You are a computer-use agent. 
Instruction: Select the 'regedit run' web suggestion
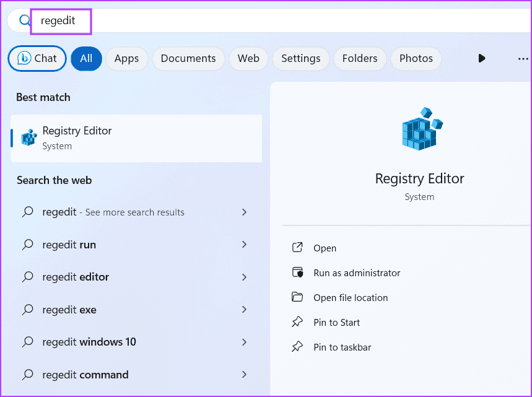click(x=136, y=245)
